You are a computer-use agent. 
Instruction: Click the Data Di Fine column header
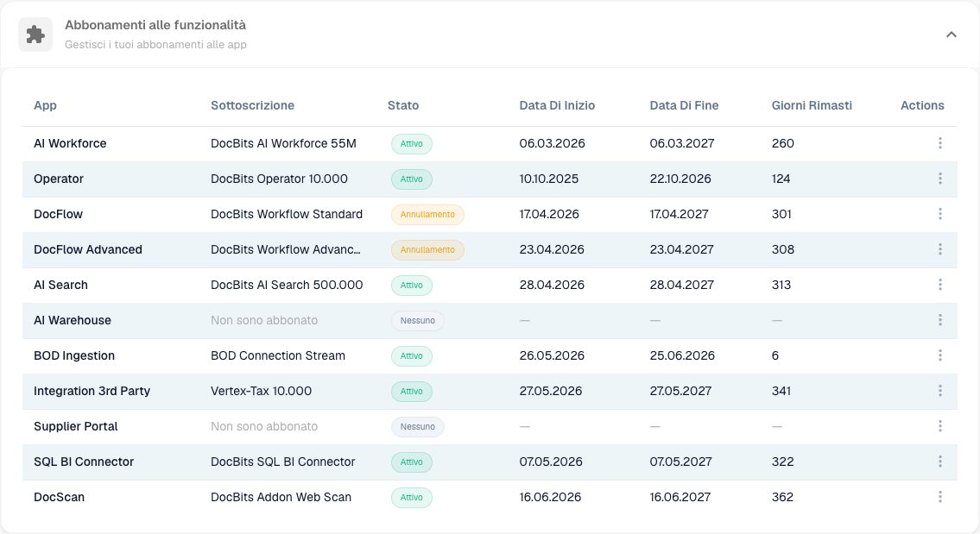coord(685,105)
